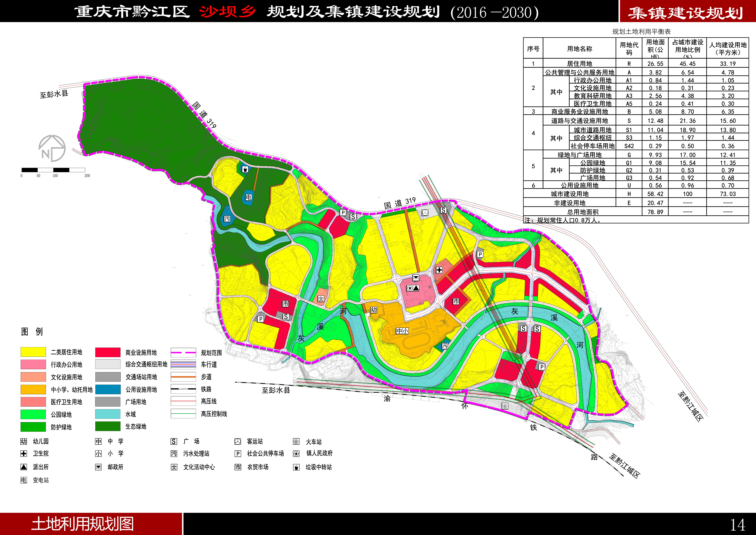Click the plaza (广场) S legend icon
Viewport: 756px width, 535px height.
[174, 441]
